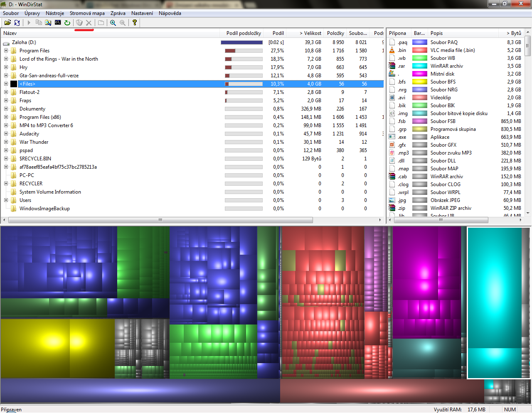Click the blue .paq color swatch

(420, 42)
